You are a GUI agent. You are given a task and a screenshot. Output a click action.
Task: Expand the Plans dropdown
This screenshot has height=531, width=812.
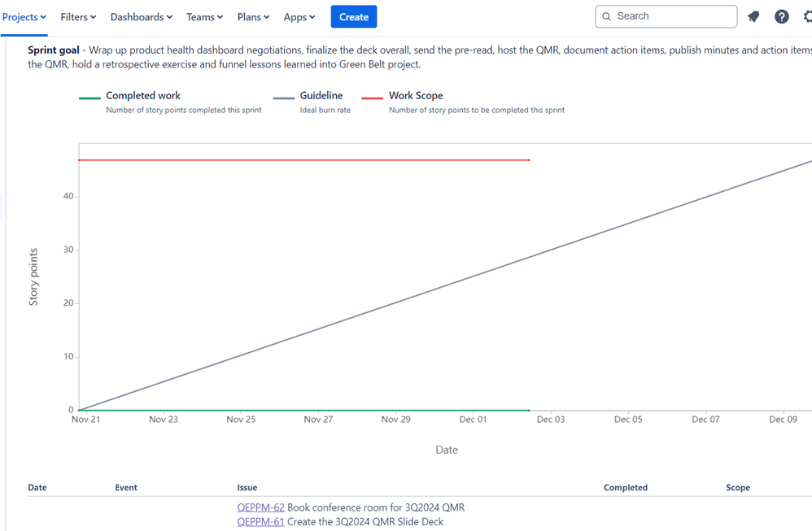pyautogui.click(x=253, y=17)
